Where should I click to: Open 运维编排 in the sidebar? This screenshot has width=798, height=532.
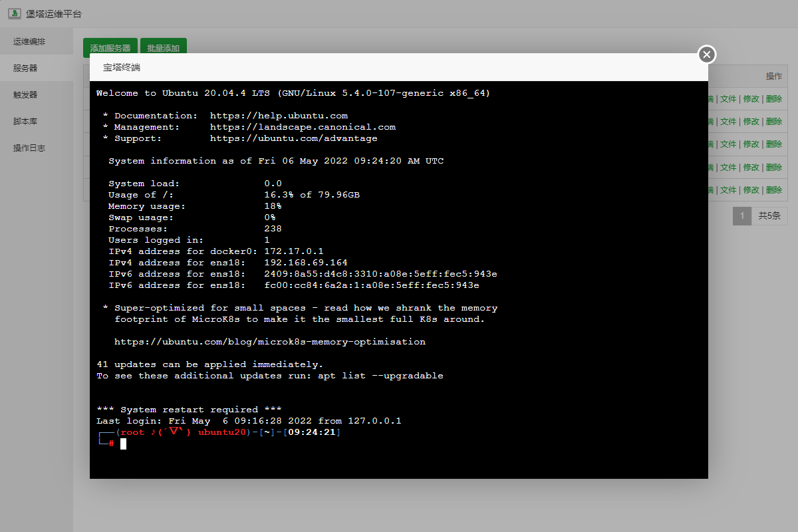(29, 41)
